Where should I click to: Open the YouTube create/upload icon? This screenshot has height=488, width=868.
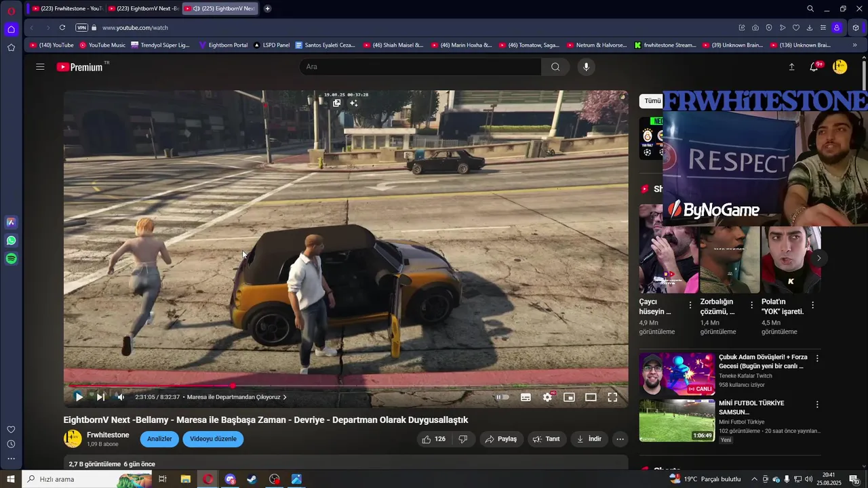[791, 66]
